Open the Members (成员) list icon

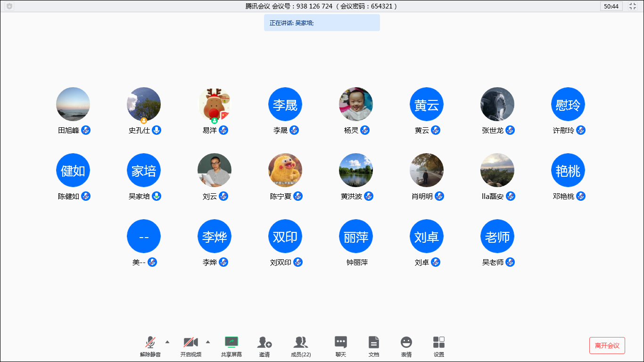[x=300, y=343]
